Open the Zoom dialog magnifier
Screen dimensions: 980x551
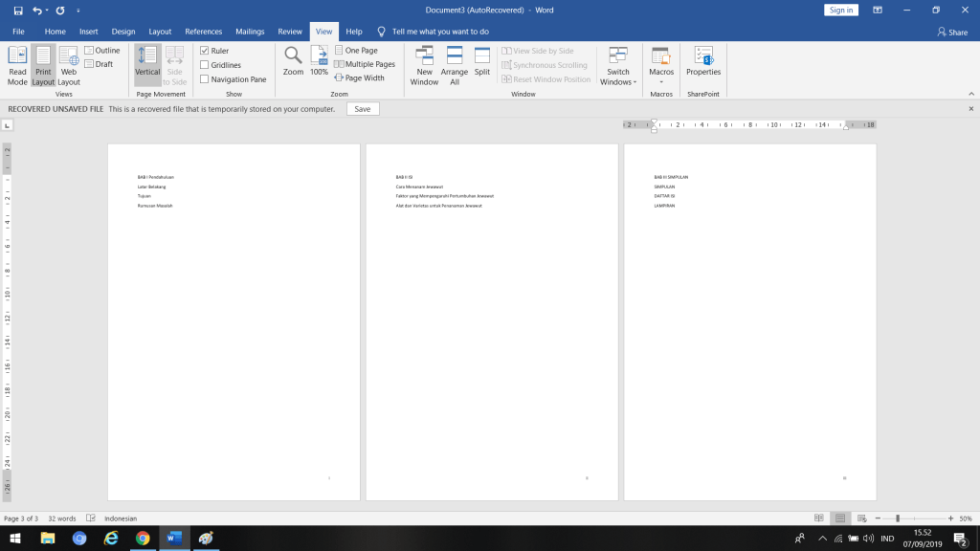click(293, 61)
